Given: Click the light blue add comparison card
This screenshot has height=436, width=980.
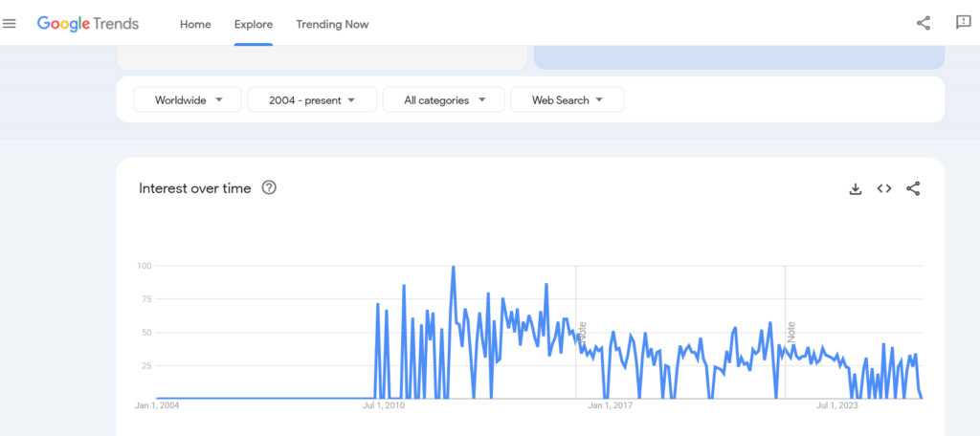Looking at the screenshot, I should click(738, 57).
